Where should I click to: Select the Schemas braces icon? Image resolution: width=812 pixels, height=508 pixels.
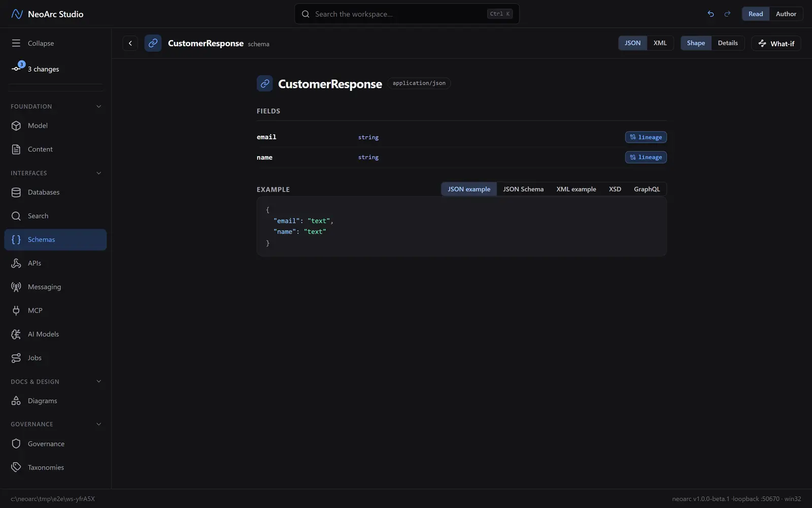click(16, 240)
